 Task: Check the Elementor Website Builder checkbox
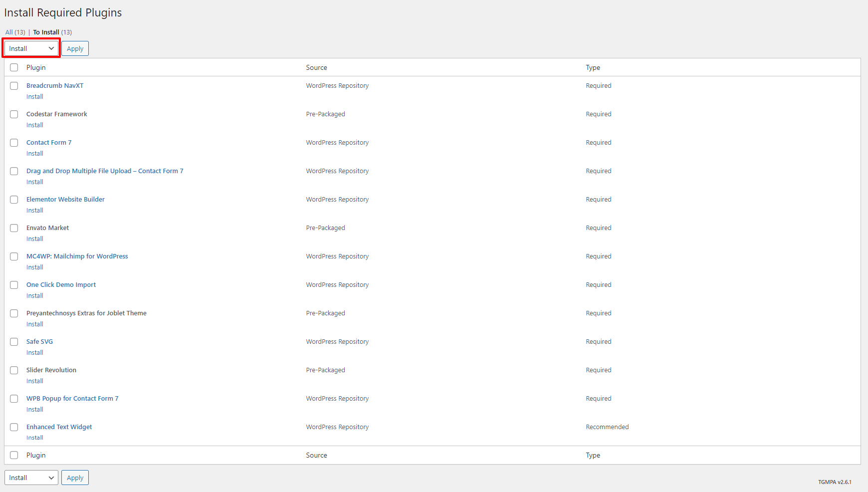14,200
